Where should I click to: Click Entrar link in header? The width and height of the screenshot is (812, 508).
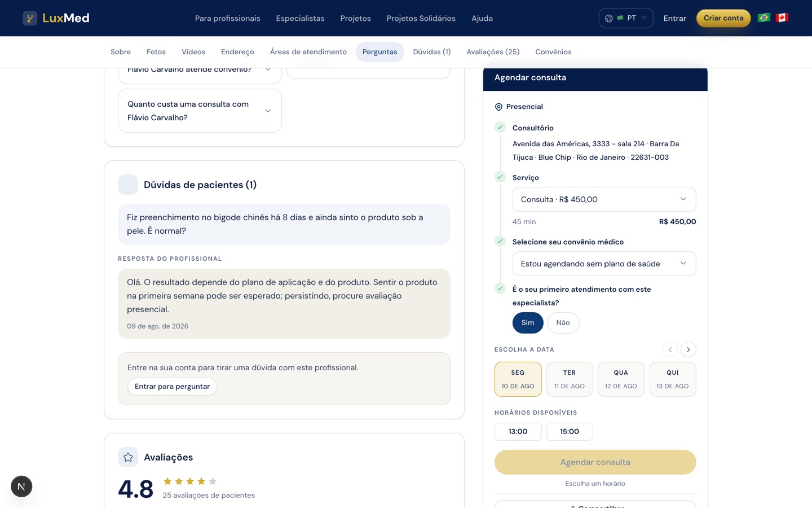coord(674,18)
